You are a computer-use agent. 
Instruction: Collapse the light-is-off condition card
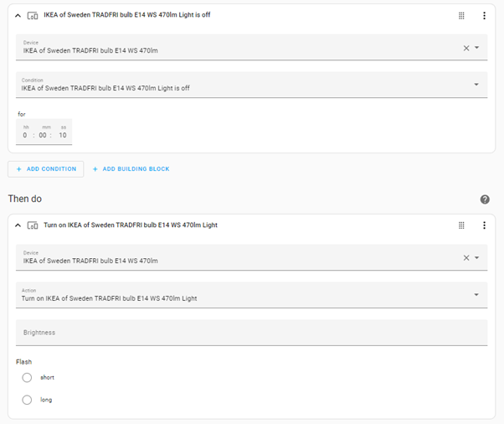(18, 15)
